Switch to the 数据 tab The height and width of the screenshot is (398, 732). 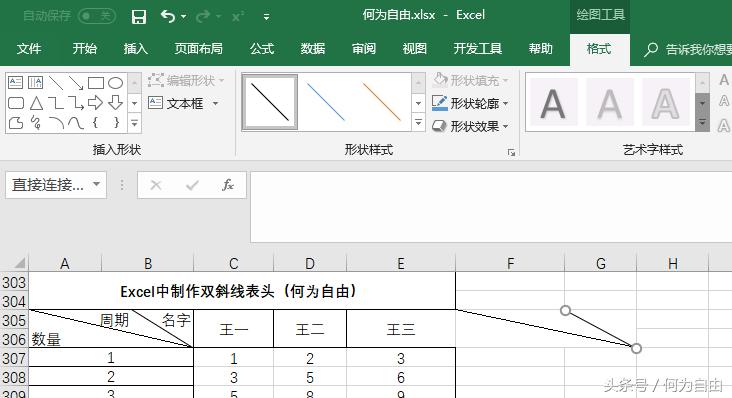coord(313,49)
